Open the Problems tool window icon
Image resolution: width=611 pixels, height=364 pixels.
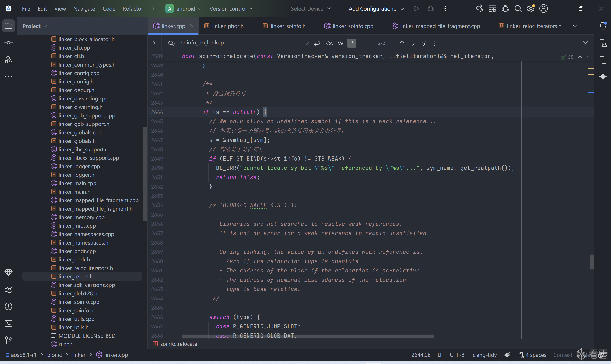click(8, 306)
